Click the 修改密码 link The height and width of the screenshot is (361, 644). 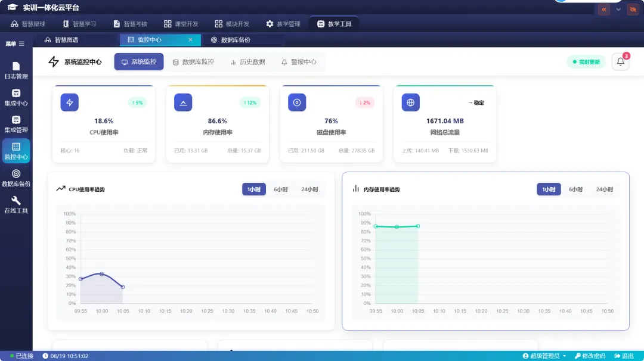pos(590,356)
